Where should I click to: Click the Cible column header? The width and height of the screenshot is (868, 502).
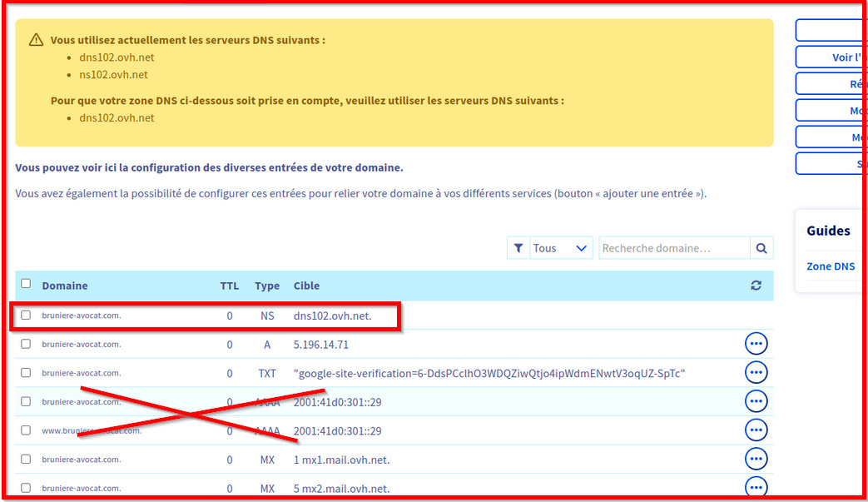[306, 286]
